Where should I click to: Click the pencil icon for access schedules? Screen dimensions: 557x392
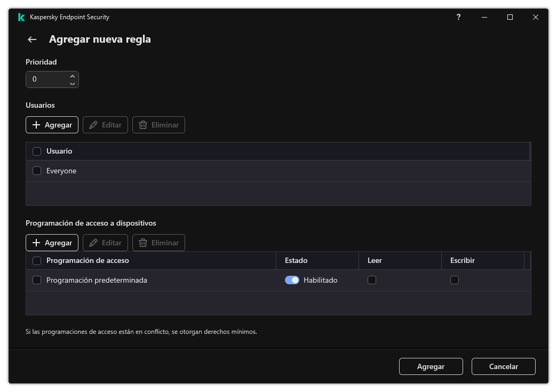tap(105, 243)
